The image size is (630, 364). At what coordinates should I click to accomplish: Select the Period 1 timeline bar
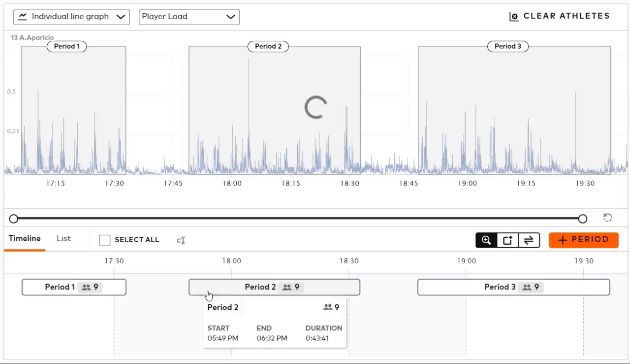point(74,287)
